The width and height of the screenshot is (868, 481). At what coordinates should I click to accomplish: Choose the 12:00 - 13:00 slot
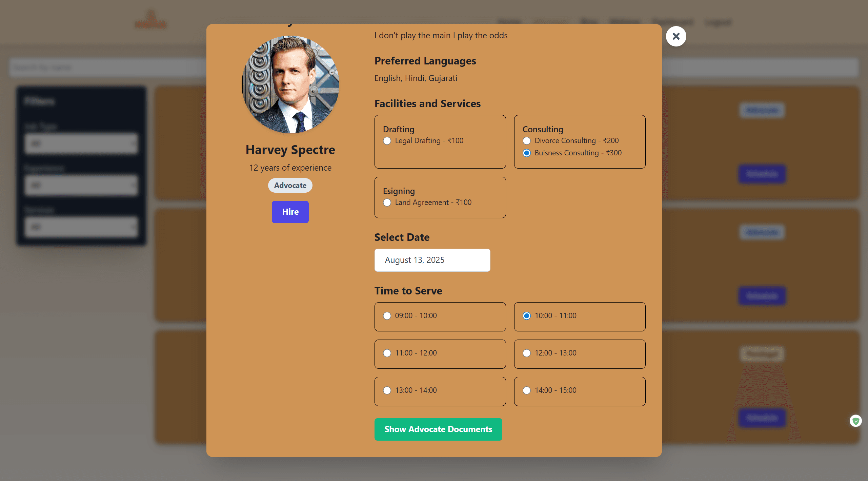(x=526, y=353)
